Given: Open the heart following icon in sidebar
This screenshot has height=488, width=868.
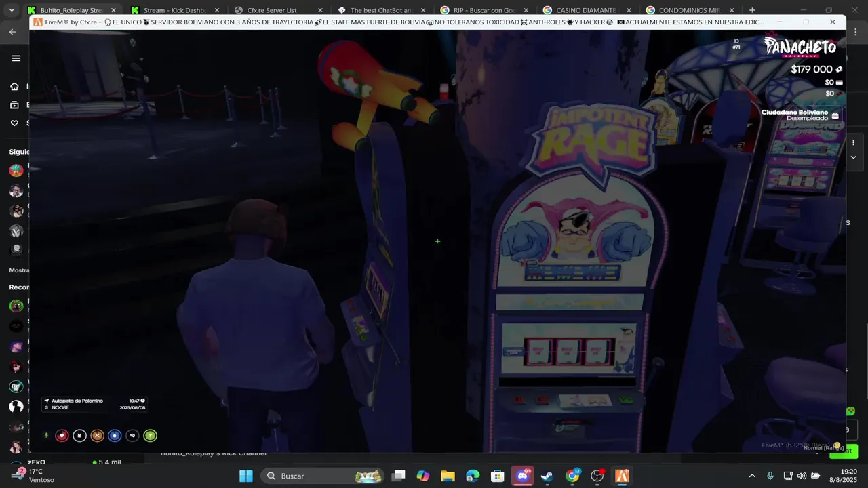Looking at the screenshot, I should 14,123.
